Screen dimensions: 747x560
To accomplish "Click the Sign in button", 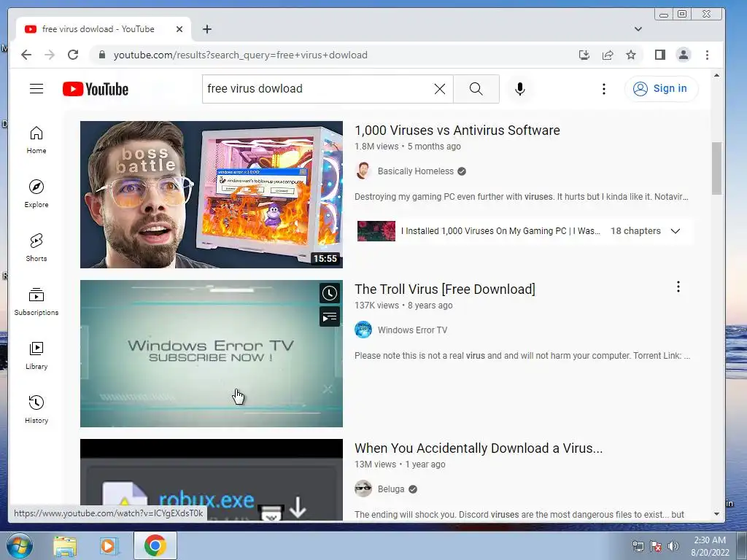I will click(x=661, y=88).
